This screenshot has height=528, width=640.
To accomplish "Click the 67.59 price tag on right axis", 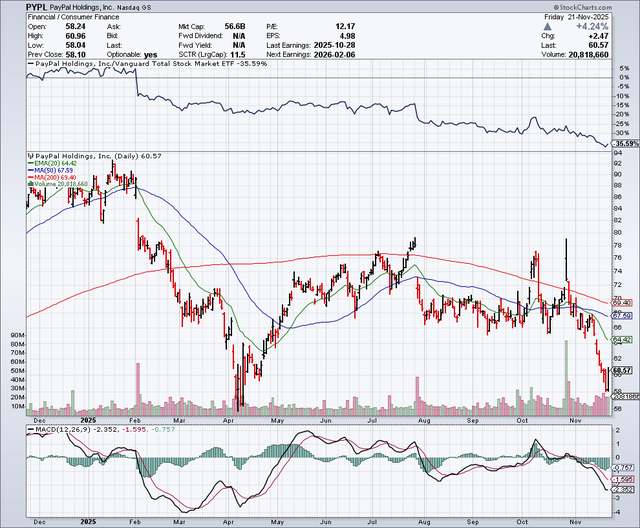I will click(x=623, y=316).
